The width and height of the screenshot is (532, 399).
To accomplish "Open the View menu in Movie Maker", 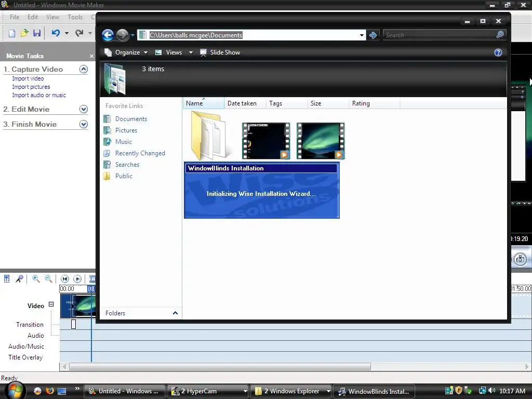I will (x=52, y=17).
